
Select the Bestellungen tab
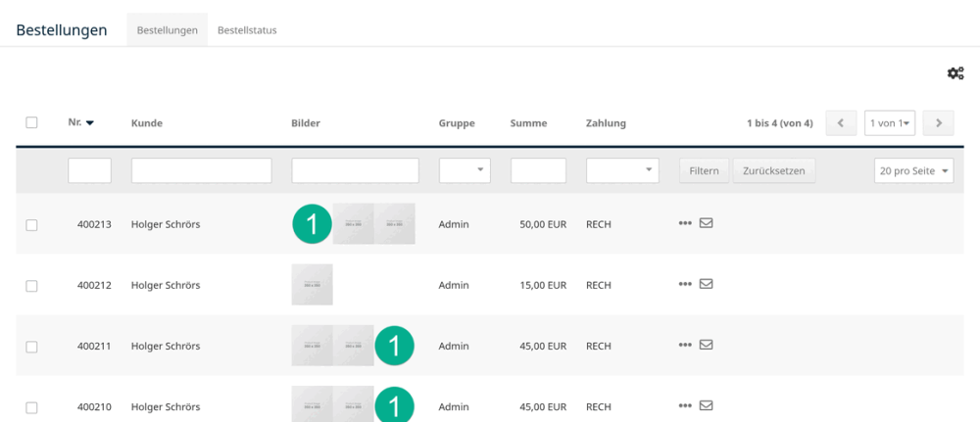[168, 30]
